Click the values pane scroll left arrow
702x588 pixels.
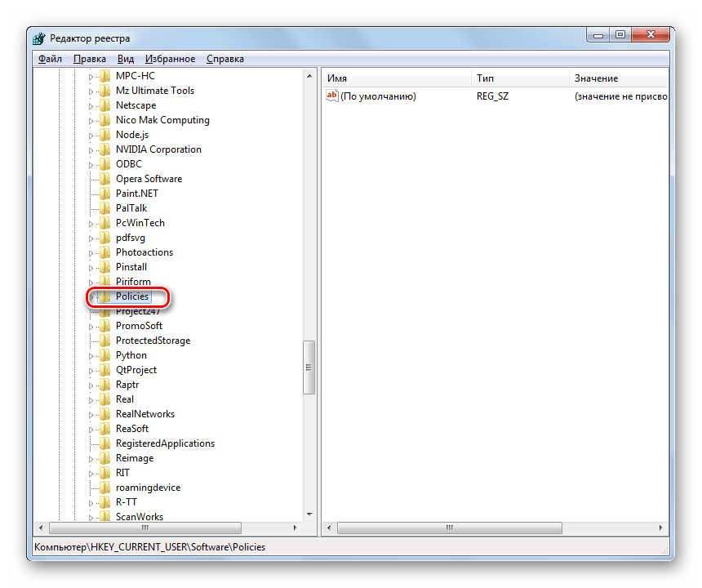coord(329,528)
